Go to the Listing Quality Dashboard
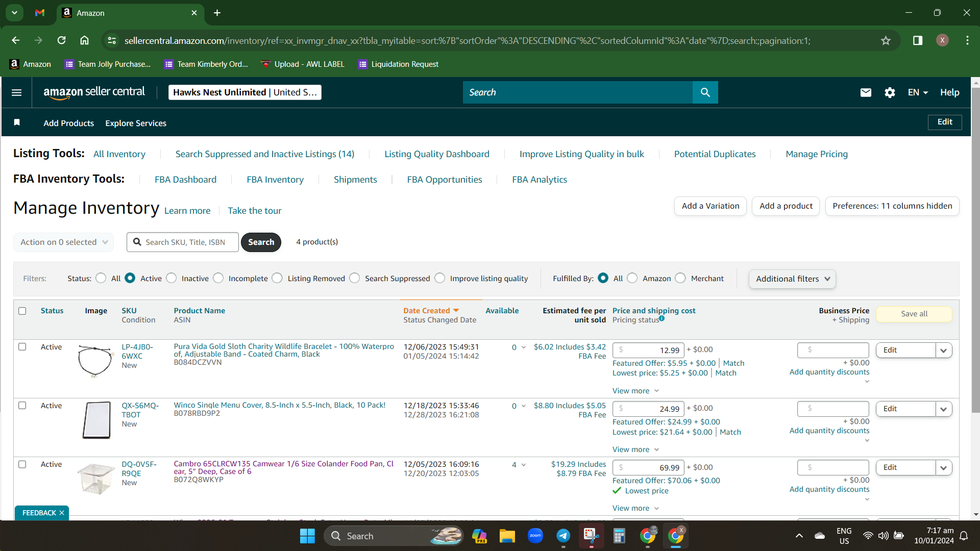The height and width of the screenshot is (551, 980). (437, 154)
